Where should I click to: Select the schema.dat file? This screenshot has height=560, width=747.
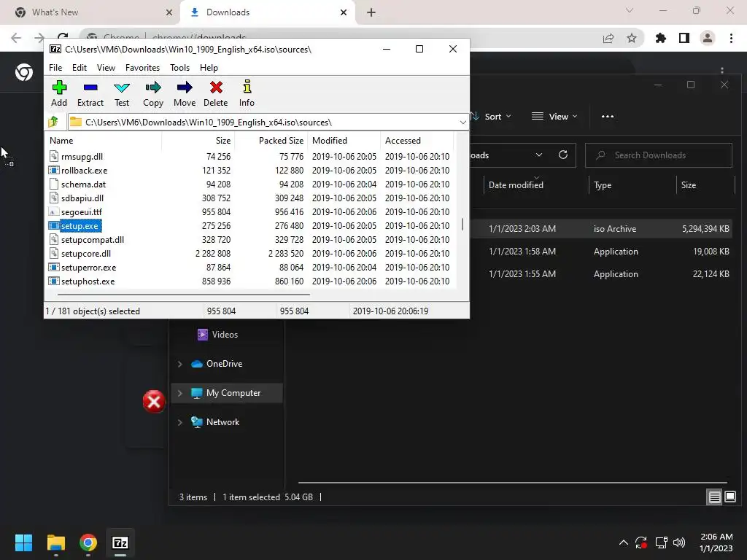83,184
